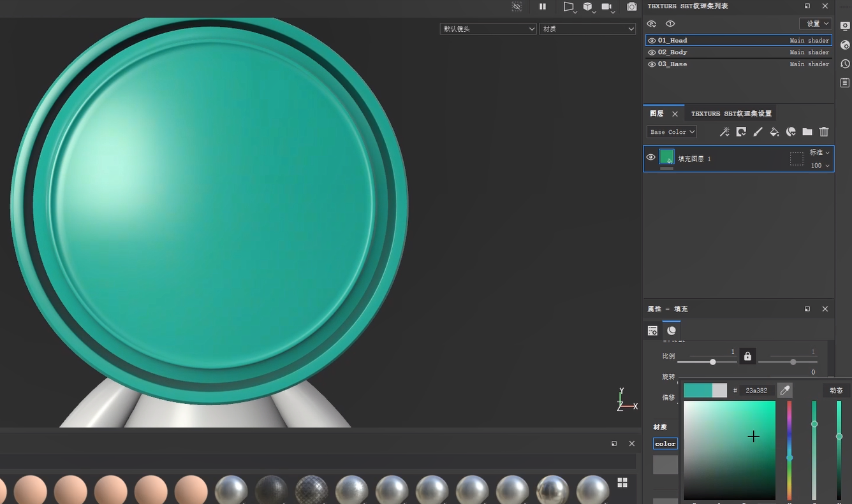Click the hex color input field
The height and width of the screenshot is (504, 852).
coord(756,391)
